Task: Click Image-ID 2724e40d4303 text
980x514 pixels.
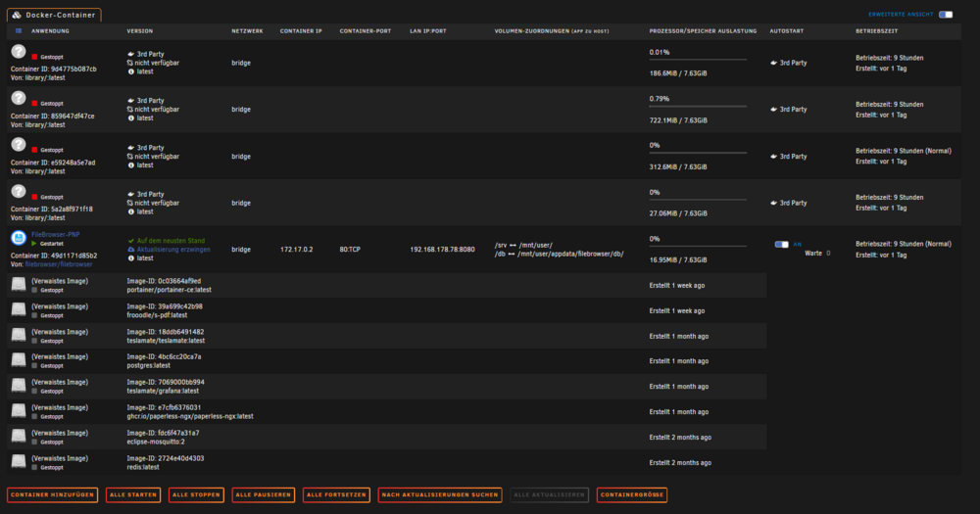Action: coord(165,458)
